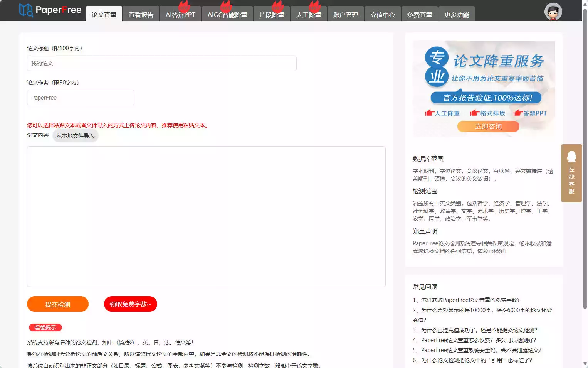588x368 pixels.
Task: Click the scrollbar down arrow
Action: click(x=585, y=364)
